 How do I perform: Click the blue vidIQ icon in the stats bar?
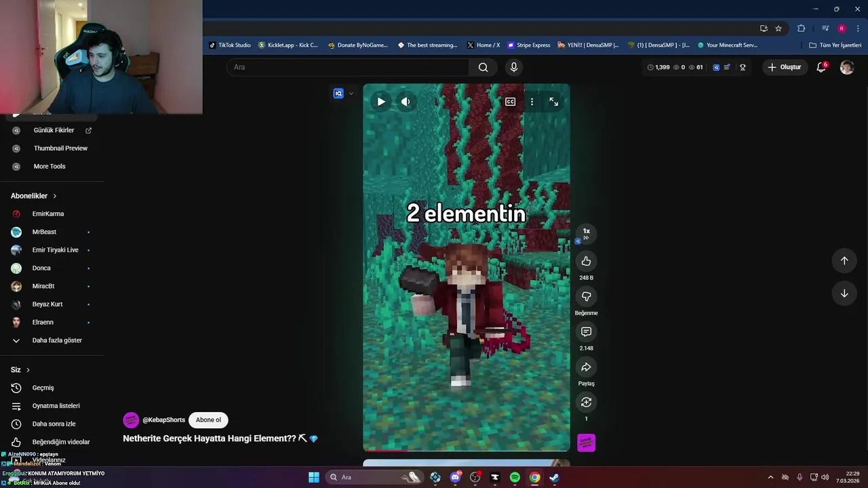pyautogui.click(x=715, y=67)
